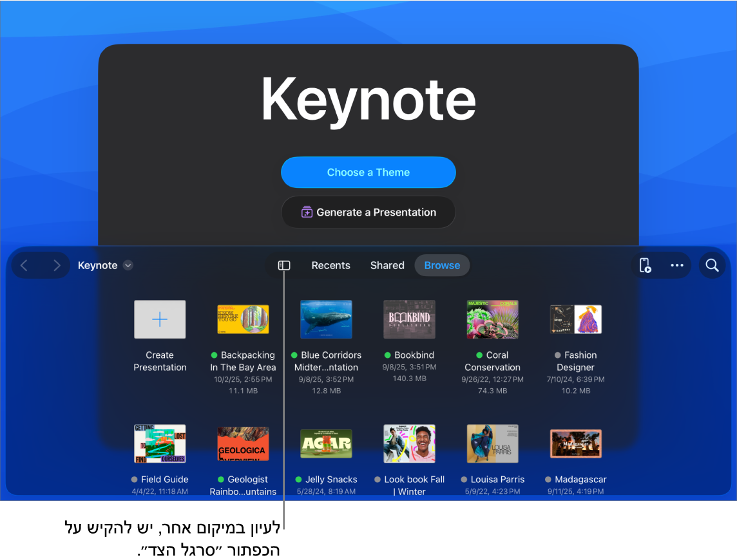Toggle the sidebar button
Screen dimensions: 737x560
point(284,265)
